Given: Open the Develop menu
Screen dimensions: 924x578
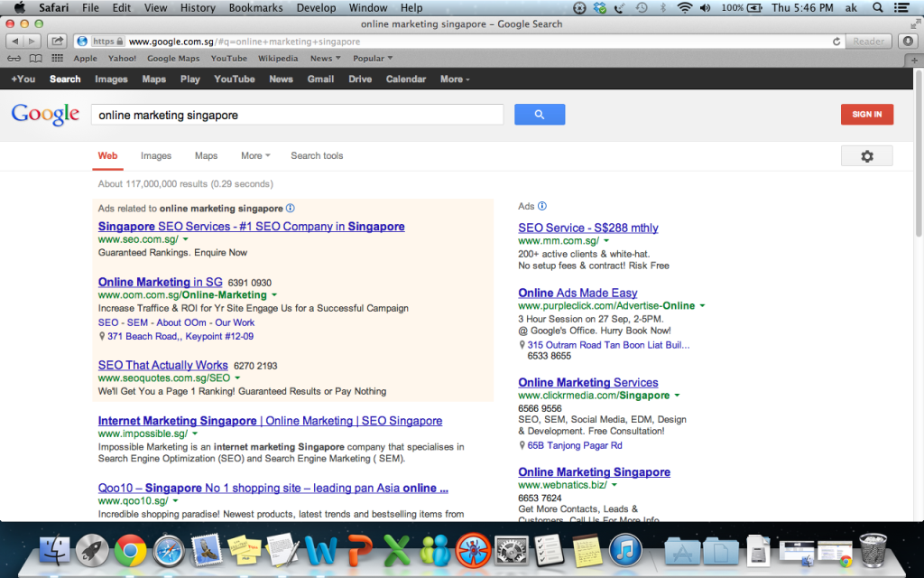Looking at the screenshot, I should pyautogui.click(x=317, y=7).
